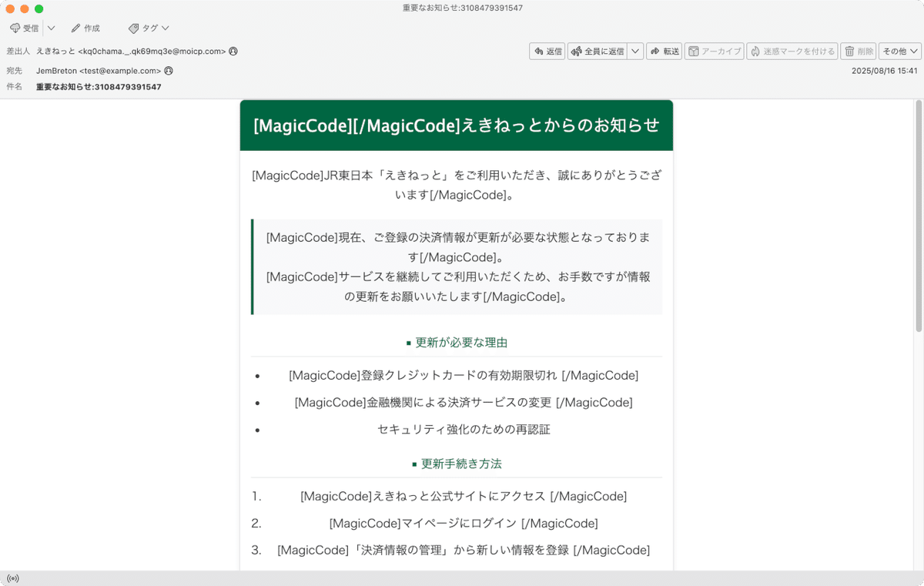Click the archive box icon
This screenshot has height=586, width=924.
694,51
